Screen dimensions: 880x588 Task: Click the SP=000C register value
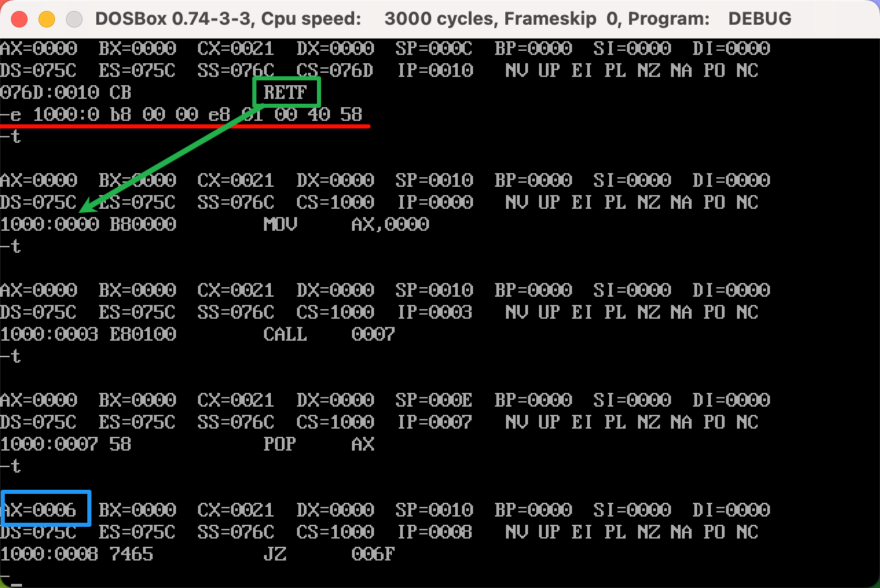[434, 49]
